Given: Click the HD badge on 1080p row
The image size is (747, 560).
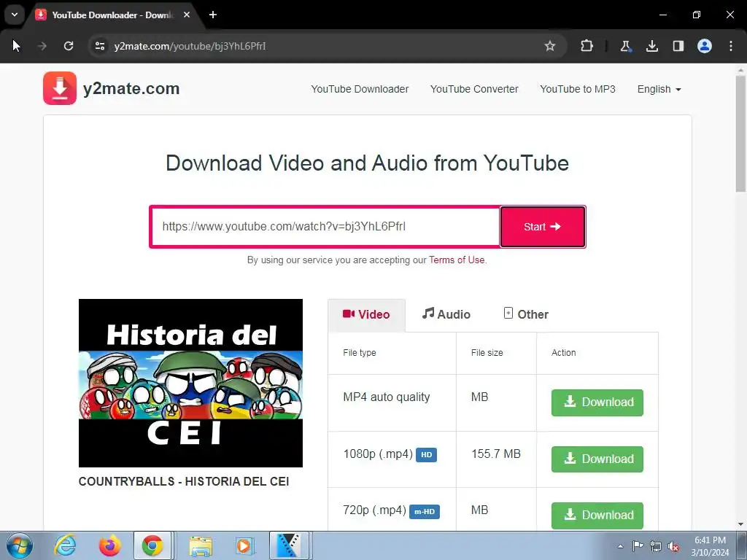Looking at the screenshot, I should point(426,455).
